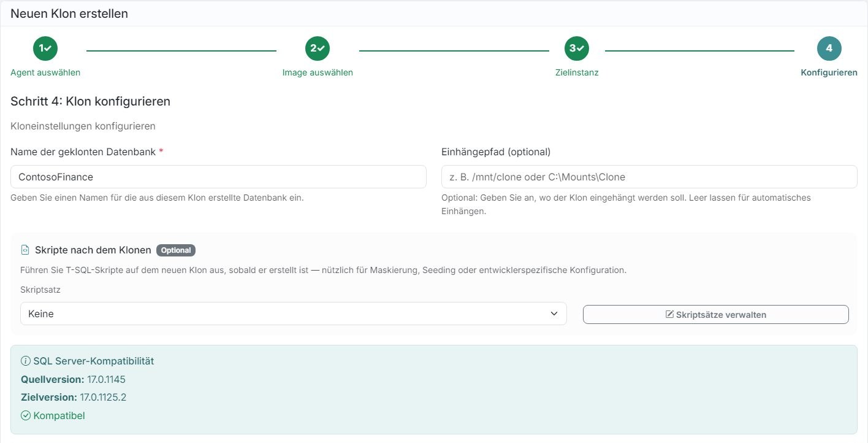868x443 pixels.
Task: Click the Neuen Klon erstellen title
Action: tap(69, 13)
